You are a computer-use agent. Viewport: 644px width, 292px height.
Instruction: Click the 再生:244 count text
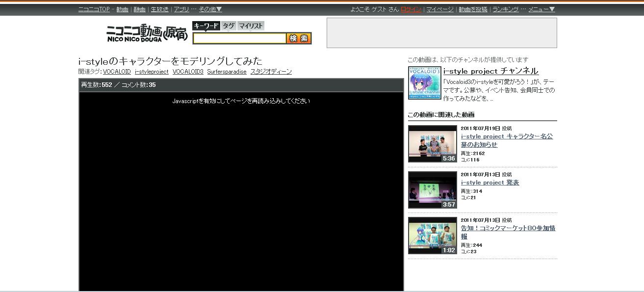point(471,245)
